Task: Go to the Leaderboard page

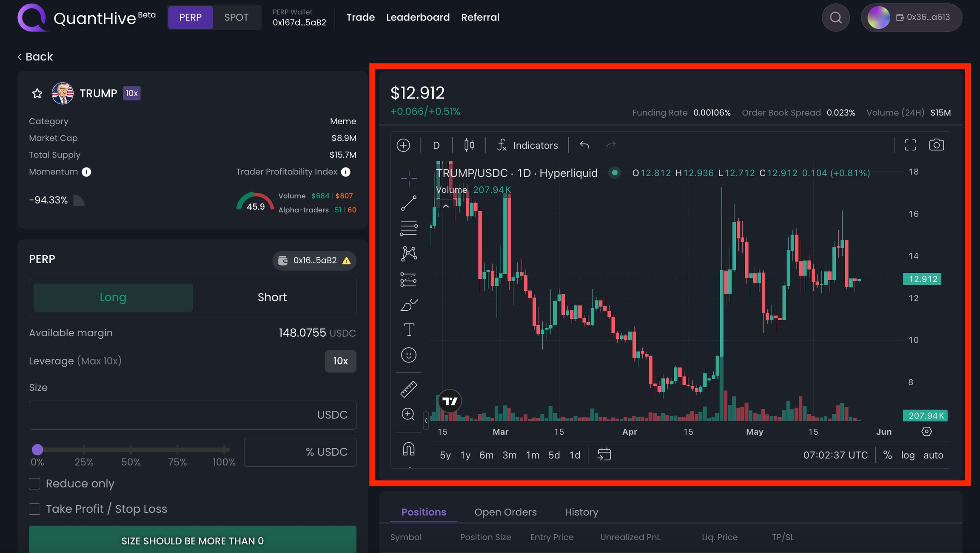Action: (x=418, y=17)
